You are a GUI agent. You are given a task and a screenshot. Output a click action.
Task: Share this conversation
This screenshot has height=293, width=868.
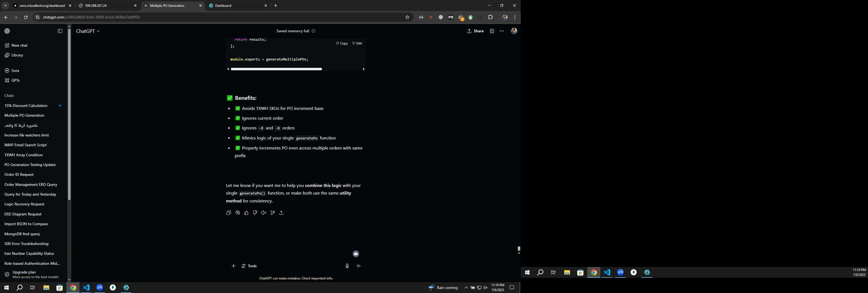(475, 31)
